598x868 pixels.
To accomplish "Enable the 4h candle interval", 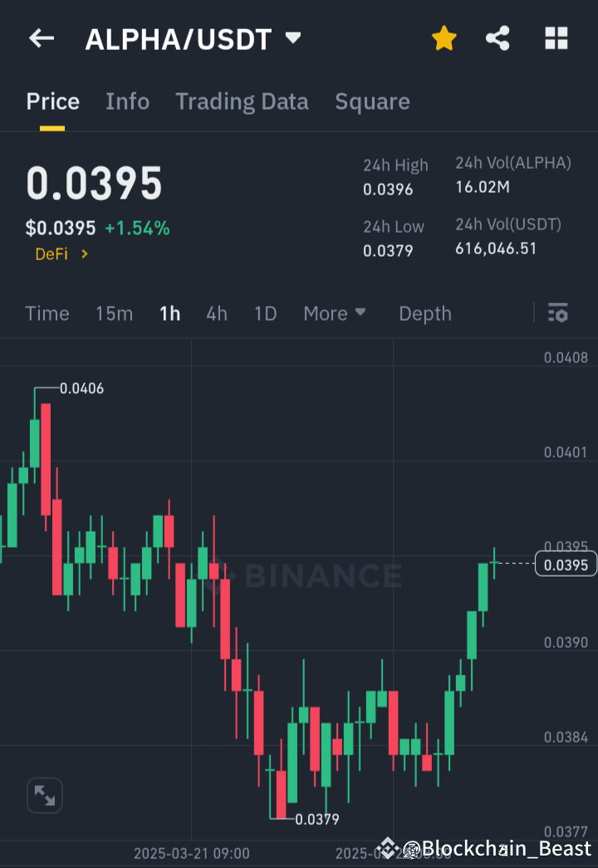I will coord(217,313).
